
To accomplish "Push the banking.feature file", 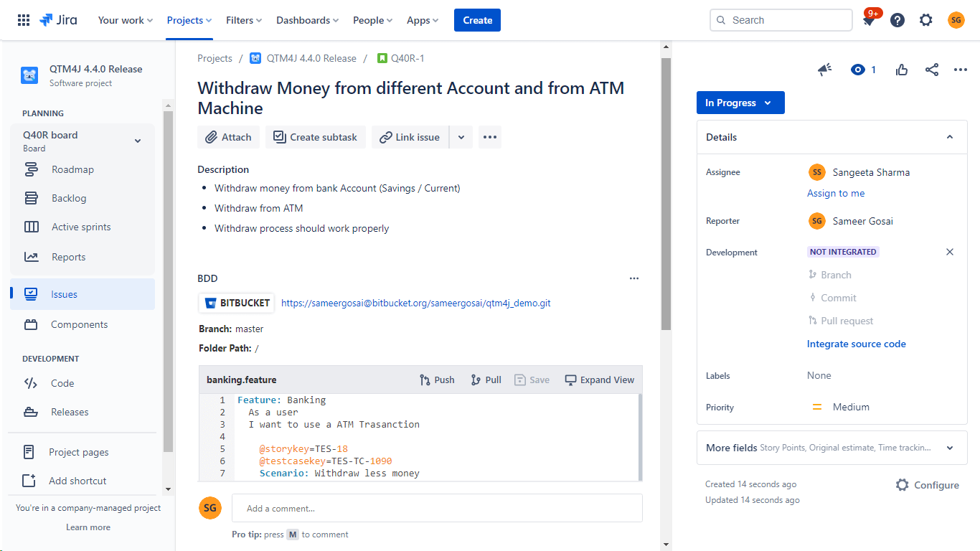I will (437, 380).
